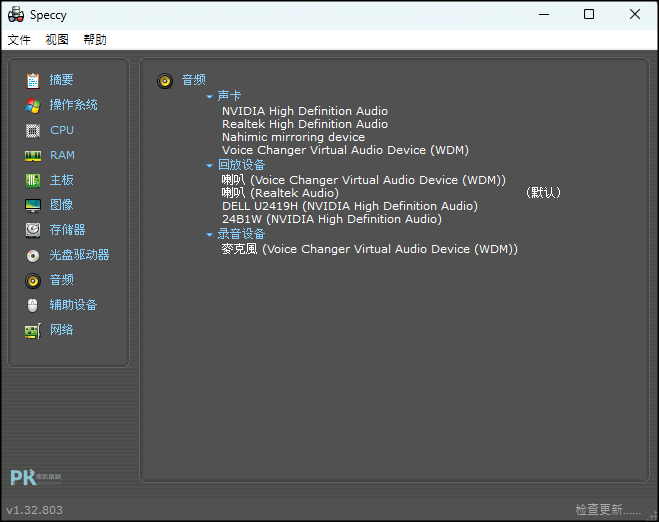This screenshot has width=659, height=522.
Task: Select DELL U2419H playback device row
Action: pos(350,206)
